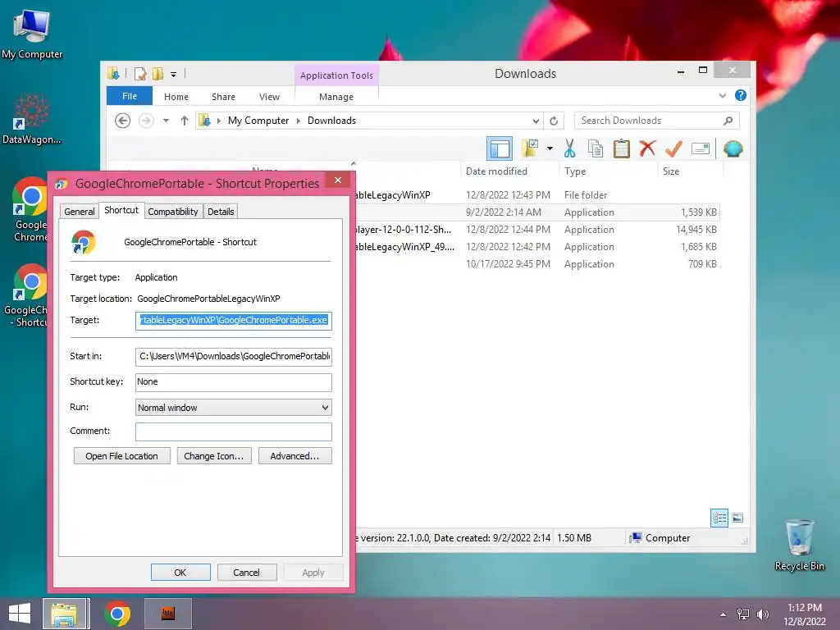Select the 1,685 KB application row

(536, 246)
